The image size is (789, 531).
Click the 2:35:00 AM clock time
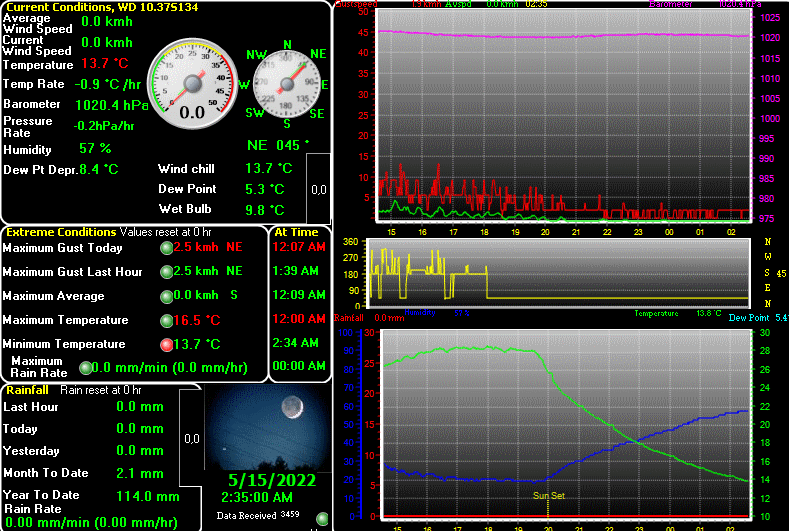click(x=257, y=498)
